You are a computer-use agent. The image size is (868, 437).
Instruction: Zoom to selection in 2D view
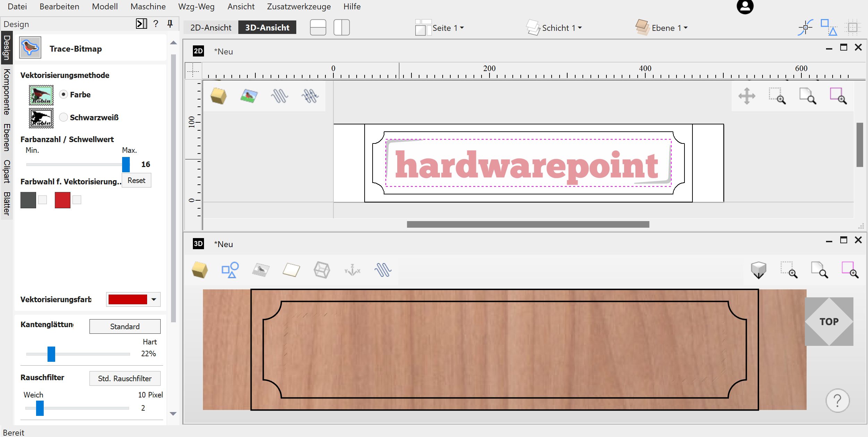click(838, 96)
